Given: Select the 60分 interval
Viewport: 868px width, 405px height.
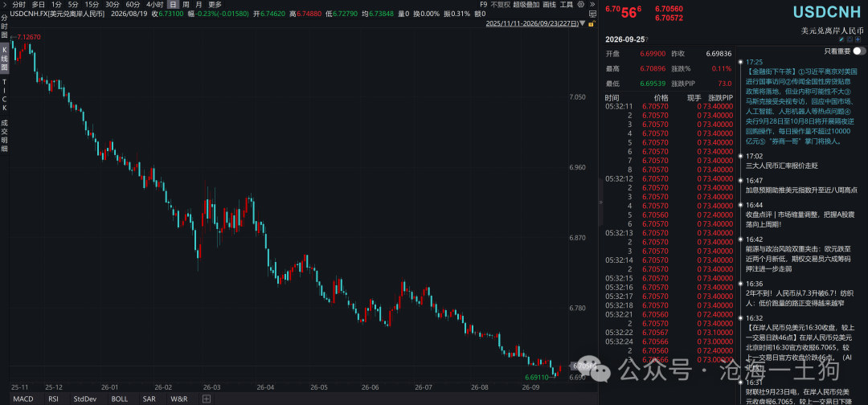Looking at the screenshot, I should 133,4.
